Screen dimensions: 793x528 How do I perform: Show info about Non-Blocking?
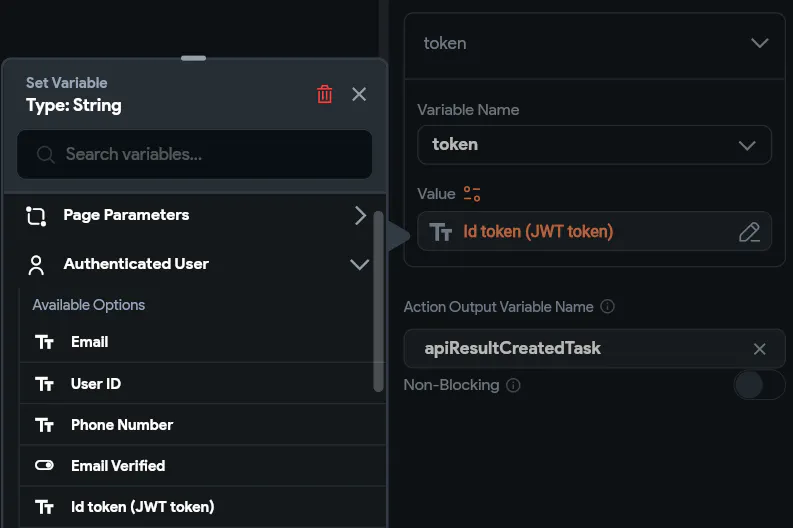(514, 385)
